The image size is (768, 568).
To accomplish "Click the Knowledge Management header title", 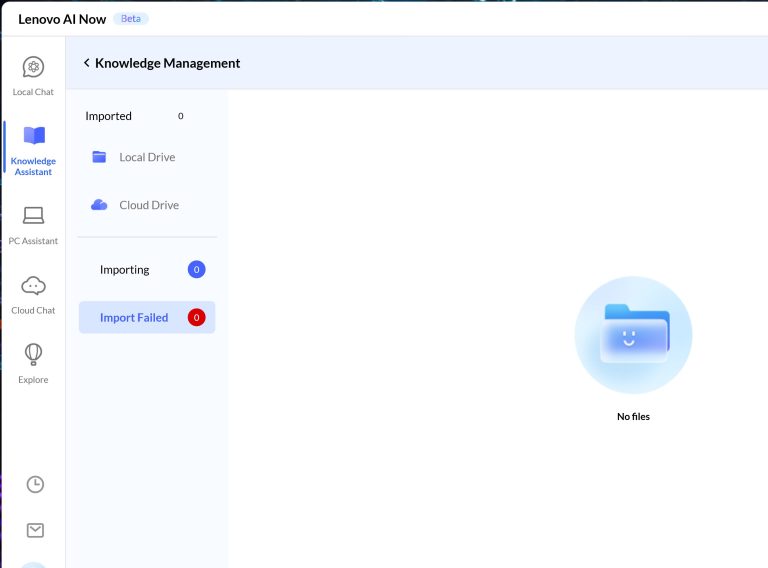I will pos(167,63).
